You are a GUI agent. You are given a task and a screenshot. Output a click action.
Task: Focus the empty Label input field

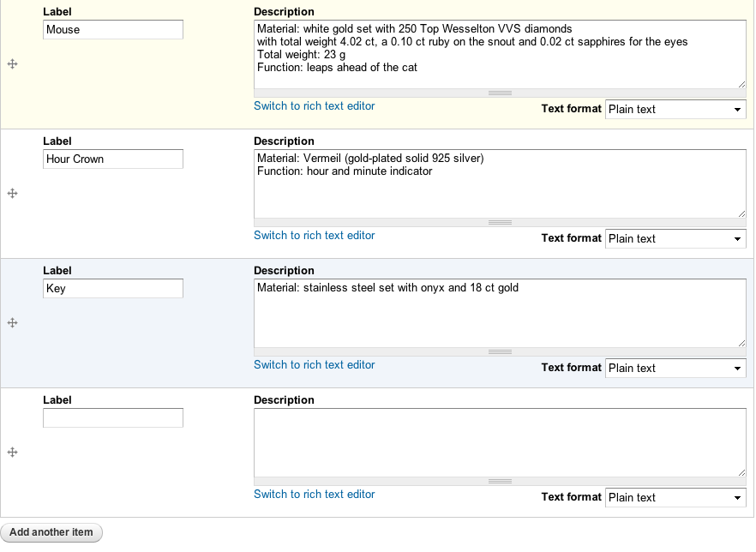click(113, 418)
